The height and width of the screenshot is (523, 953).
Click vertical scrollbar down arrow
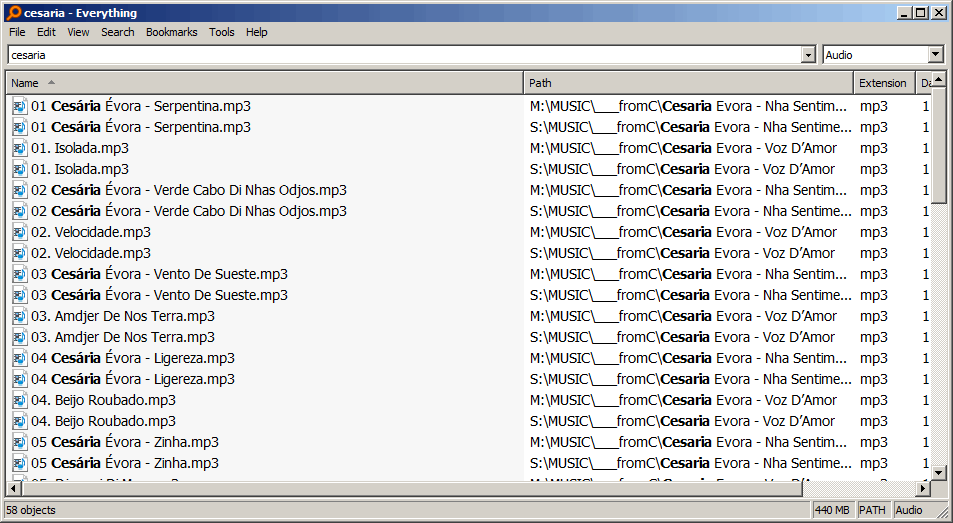pos(938,473)
